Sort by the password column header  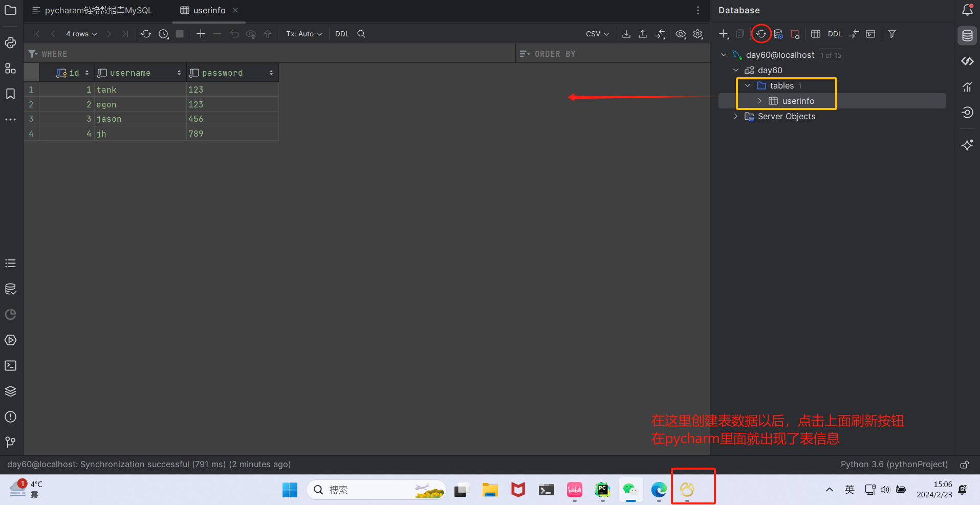(x=232, y=73)
